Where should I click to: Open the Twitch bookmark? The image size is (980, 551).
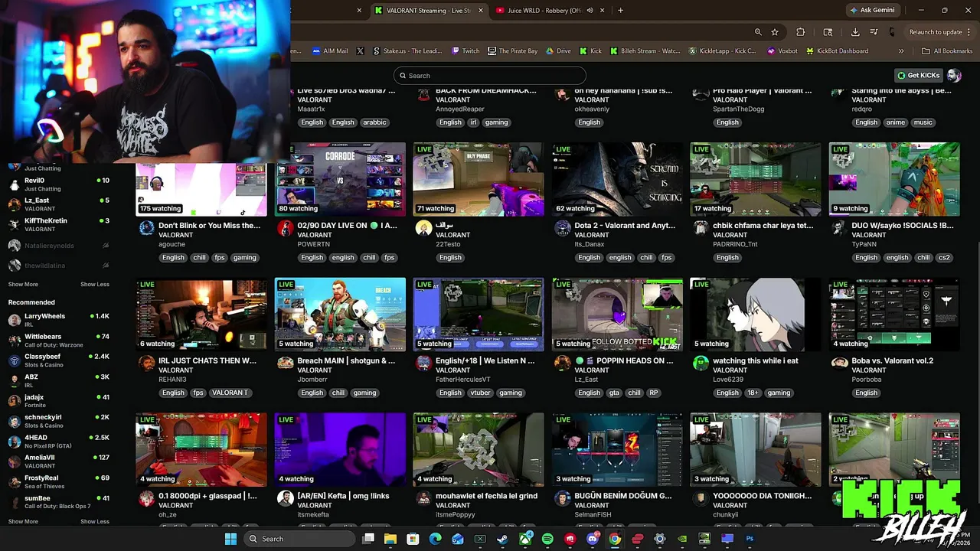[465, 51]
